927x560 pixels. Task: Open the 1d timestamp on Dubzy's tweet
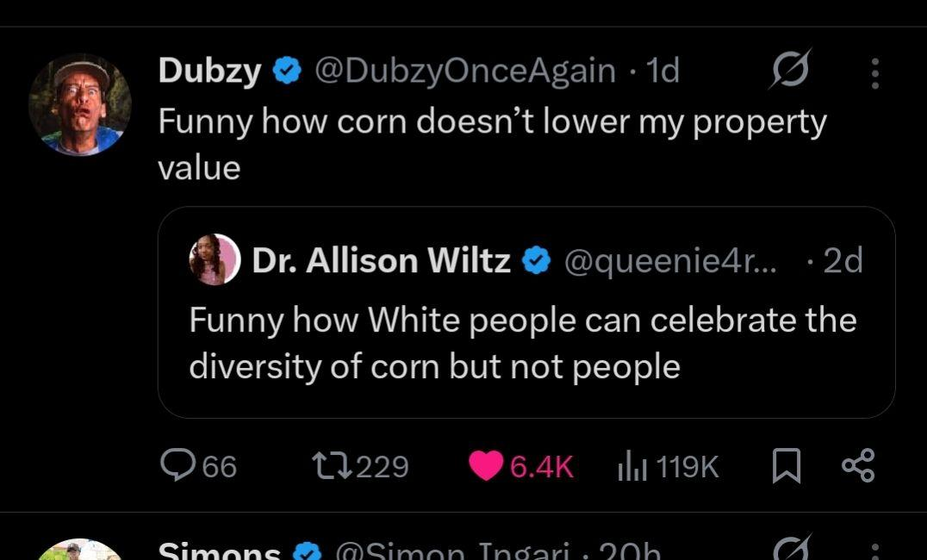pos(662,72)
